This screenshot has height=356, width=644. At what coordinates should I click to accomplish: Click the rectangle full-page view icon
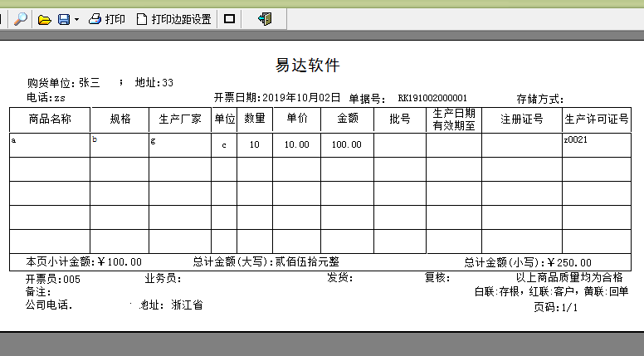click(x=229, y=18)
